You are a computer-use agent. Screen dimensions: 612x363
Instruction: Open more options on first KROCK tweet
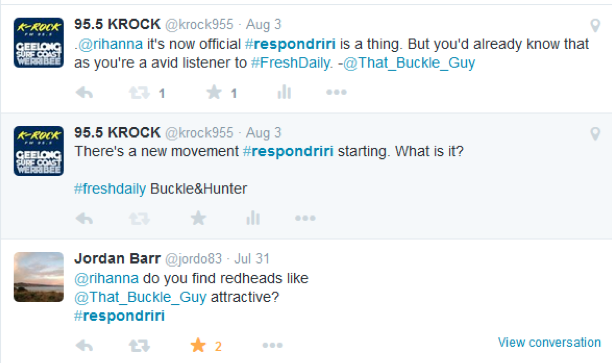tap(336, 93)
